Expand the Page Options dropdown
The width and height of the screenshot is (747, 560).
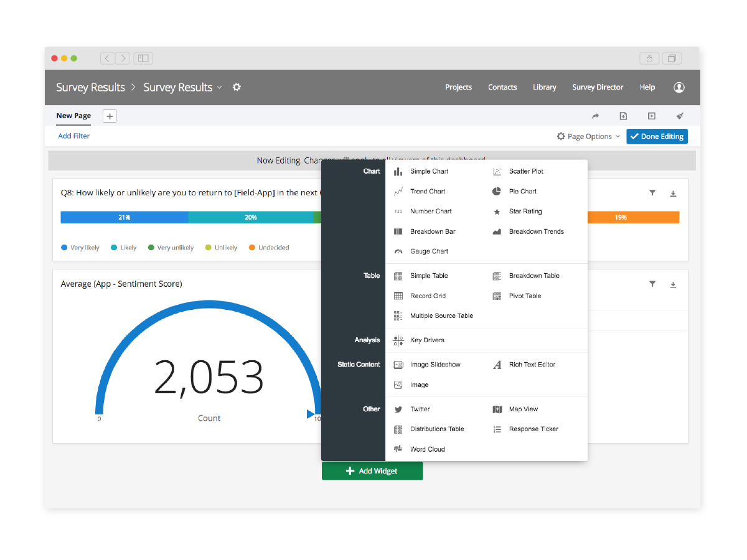pyautogui.click(x=588, y=136)
